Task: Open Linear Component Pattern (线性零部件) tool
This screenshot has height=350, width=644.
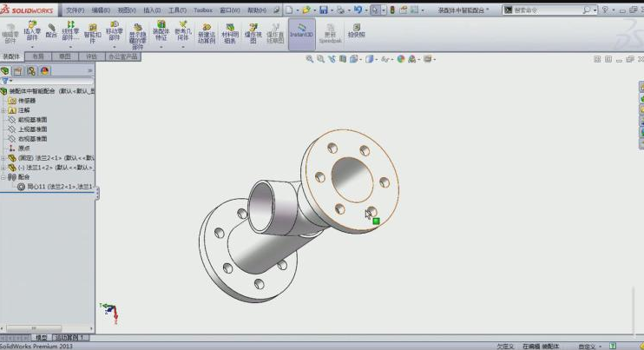Action: [70, 31]
